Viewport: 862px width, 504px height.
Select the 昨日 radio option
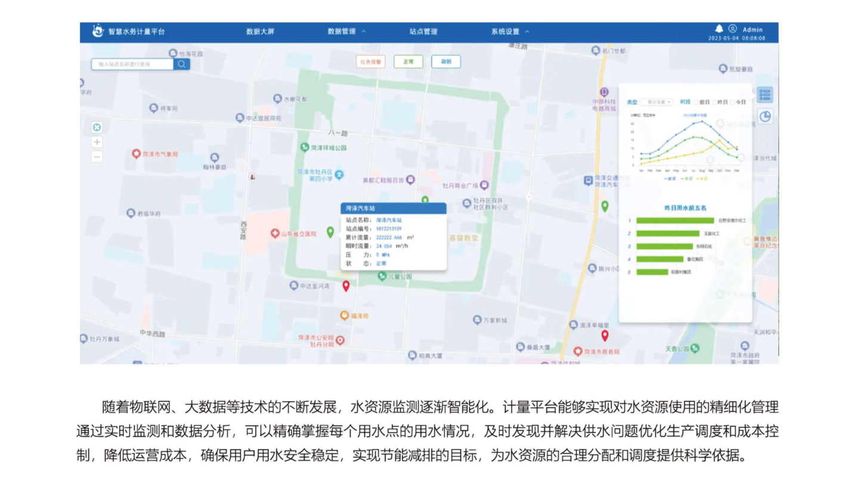(x=714, y=102)
